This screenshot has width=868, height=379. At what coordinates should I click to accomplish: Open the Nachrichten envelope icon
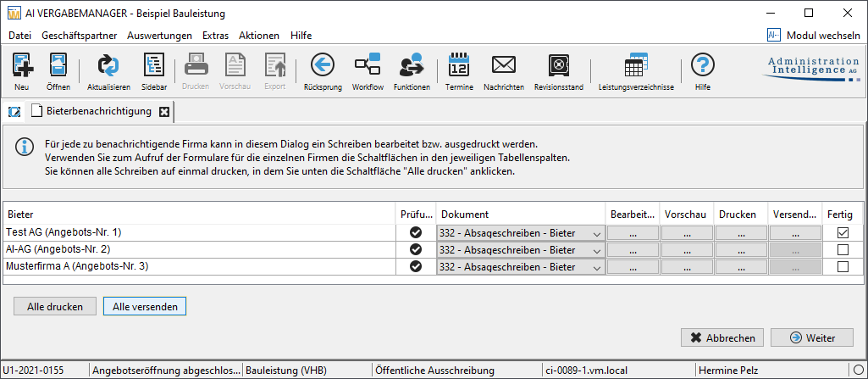coord(504,65)
